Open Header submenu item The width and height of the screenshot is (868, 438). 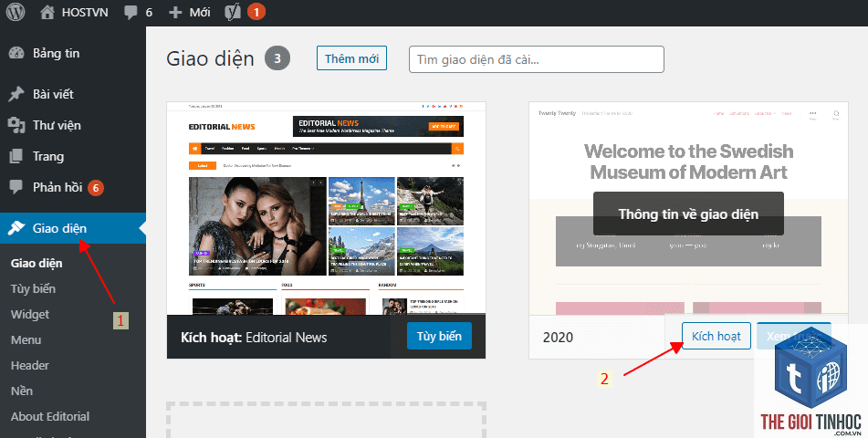(30, 365)
